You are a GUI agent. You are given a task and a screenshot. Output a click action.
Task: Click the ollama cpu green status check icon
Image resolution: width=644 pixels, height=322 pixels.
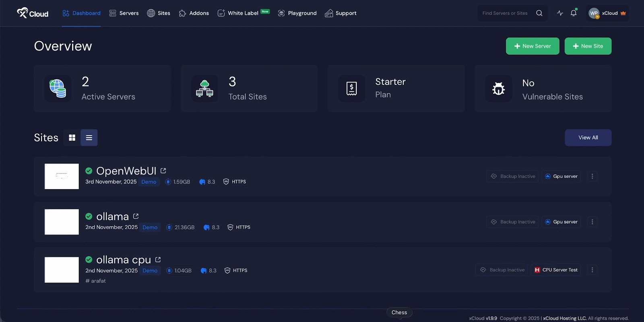click(89, 260)
